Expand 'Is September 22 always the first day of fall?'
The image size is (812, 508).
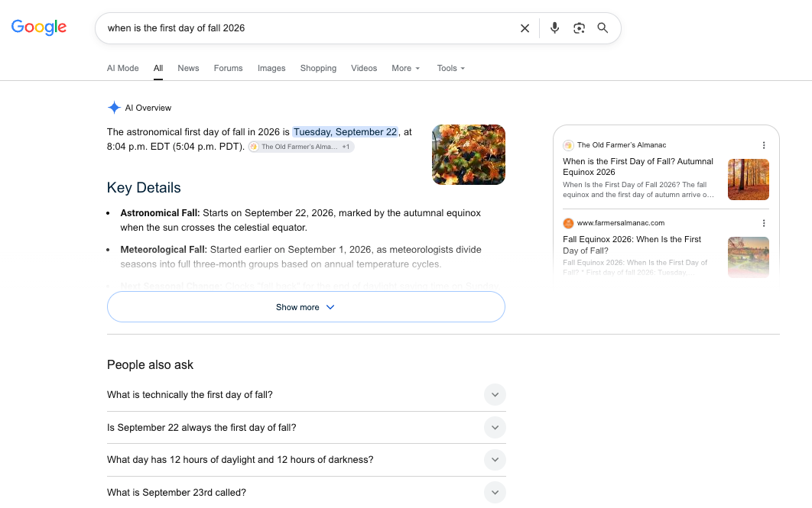(x=306, y=427)
